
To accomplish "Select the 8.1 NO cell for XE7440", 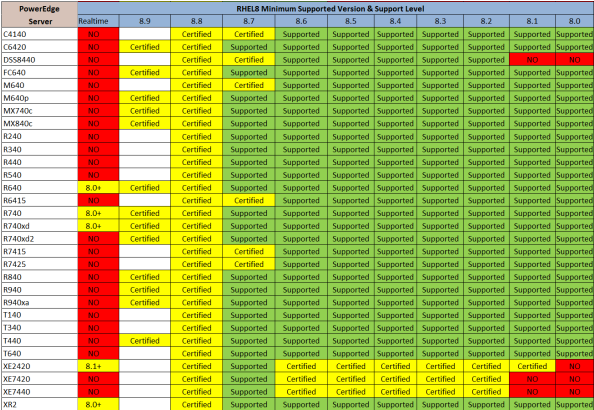I will [533, 392].
